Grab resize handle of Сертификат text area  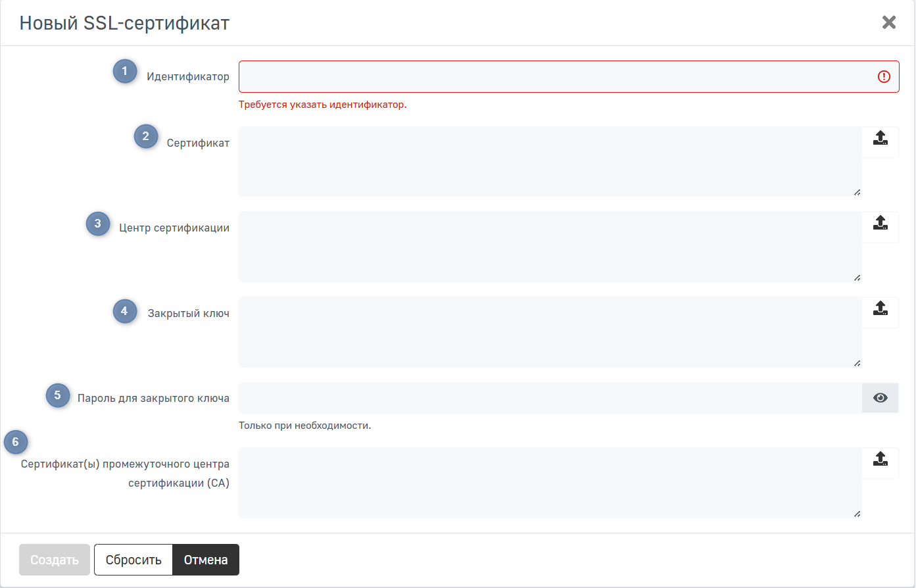pos(857,192)
